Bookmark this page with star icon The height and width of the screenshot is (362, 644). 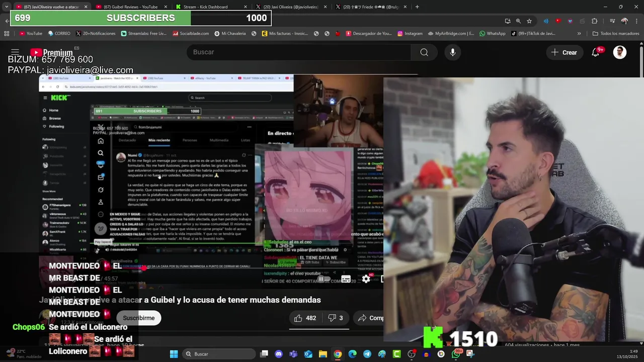(x=529, y=21)
